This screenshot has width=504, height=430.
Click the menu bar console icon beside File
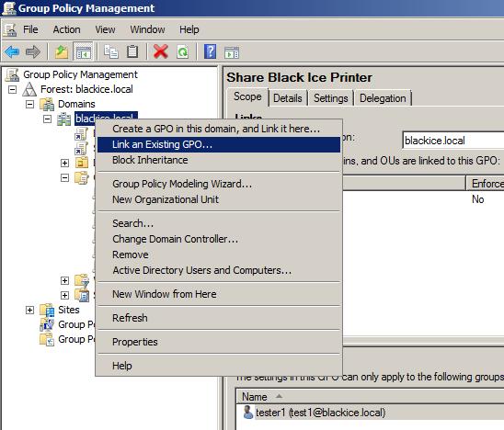9,30
